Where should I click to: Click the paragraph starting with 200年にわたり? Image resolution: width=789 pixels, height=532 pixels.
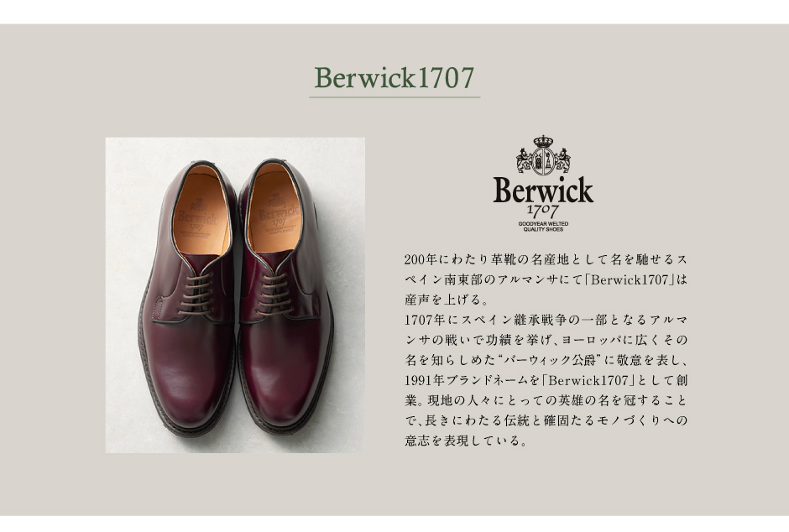coord(546,279)
